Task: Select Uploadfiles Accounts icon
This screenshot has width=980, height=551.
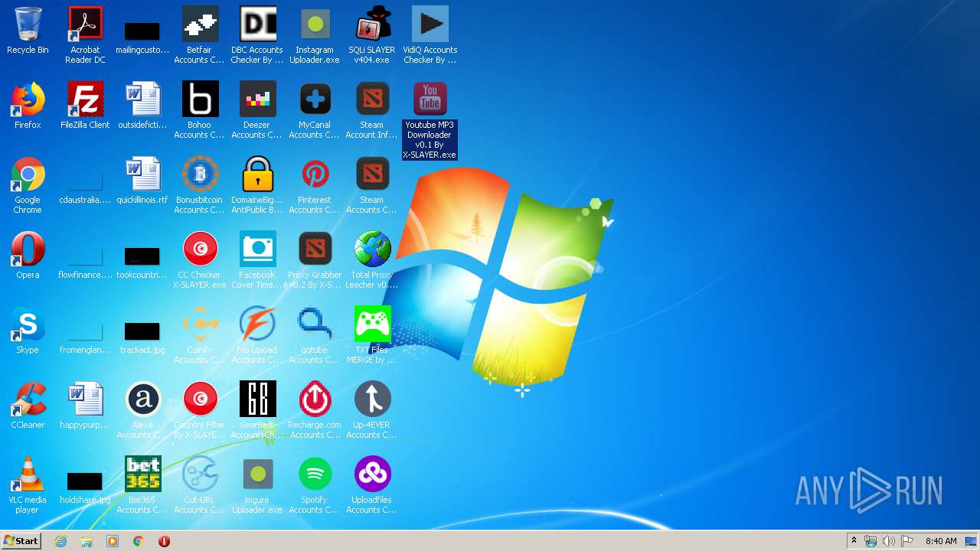Action: 372,485
